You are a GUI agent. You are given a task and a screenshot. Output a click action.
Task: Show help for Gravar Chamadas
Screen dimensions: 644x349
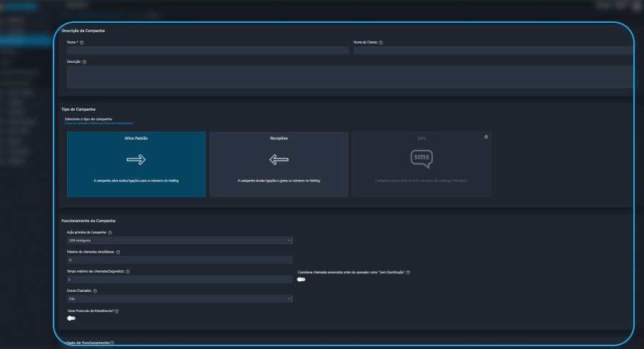pos(95,290)
